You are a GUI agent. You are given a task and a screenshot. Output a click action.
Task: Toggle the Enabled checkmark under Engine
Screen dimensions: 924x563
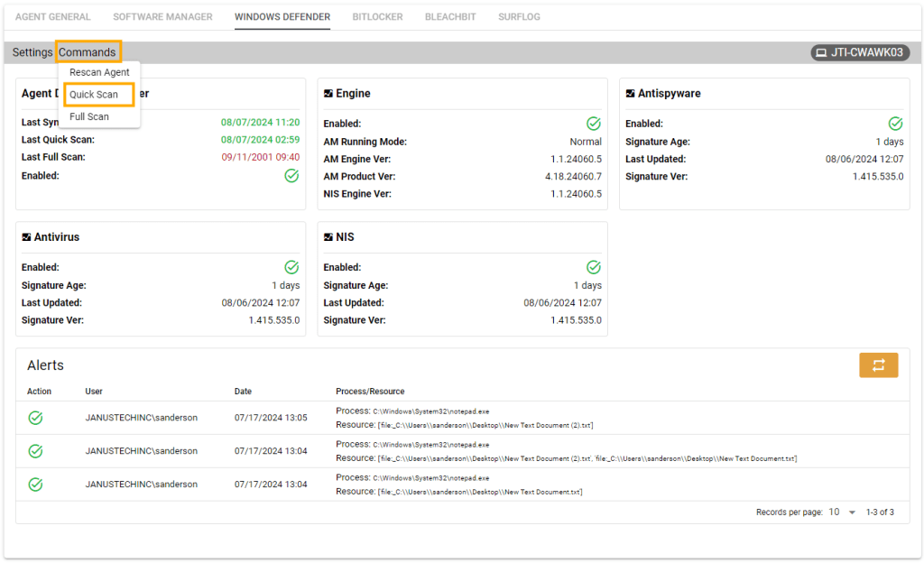coord(593,123)
